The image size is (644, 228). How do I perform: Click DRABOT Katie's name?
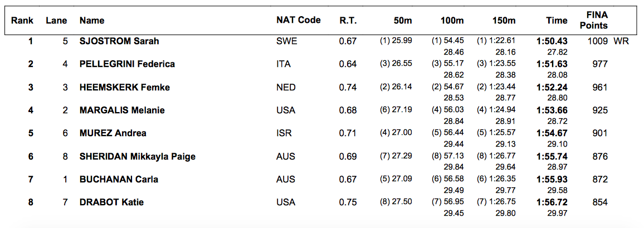click(112, 202)
